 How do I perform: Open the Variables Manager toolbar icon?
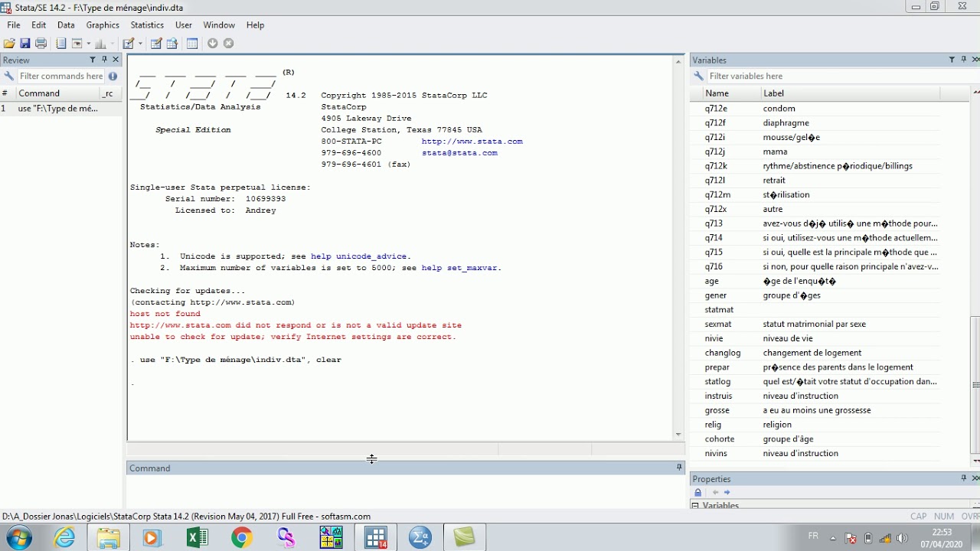coord(192,44)
